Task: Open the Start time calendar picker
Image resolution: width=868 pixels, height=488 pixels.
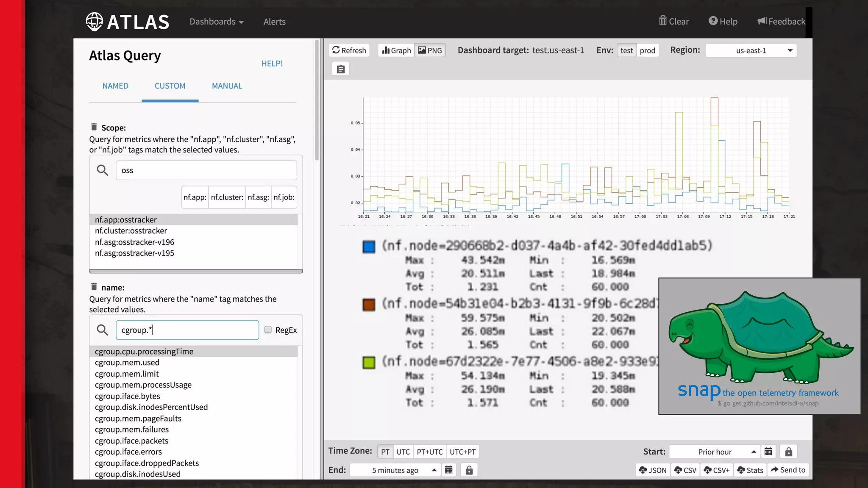Action: pos(768,452)
